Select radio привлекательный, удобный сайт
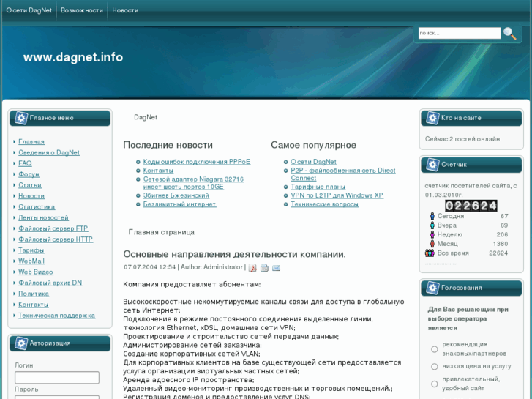Viewport: 532px width, 399px height. pyautogui.click(x=434, y=384)
